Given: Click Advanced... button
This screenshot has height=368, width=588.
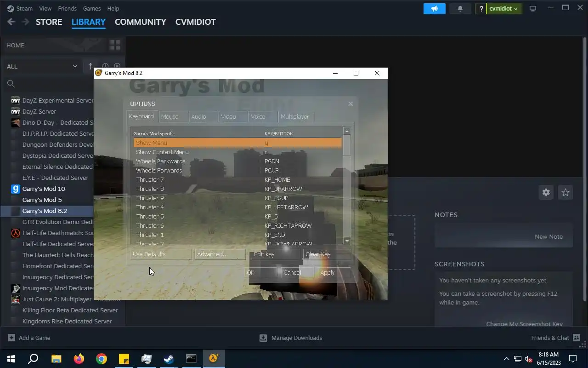Looking at the screenshot, I should point(220,254).
